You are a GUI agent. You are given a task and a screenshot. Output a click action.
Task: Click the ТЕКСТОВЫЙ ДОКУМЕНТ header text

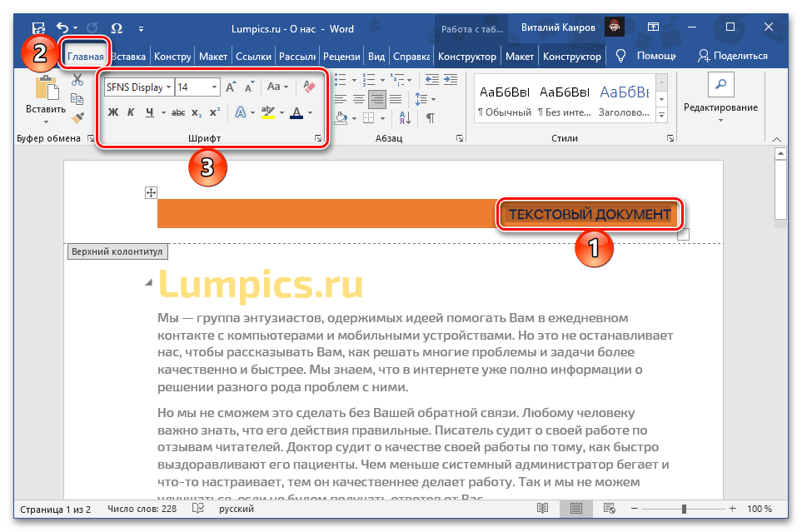point(590,214)
